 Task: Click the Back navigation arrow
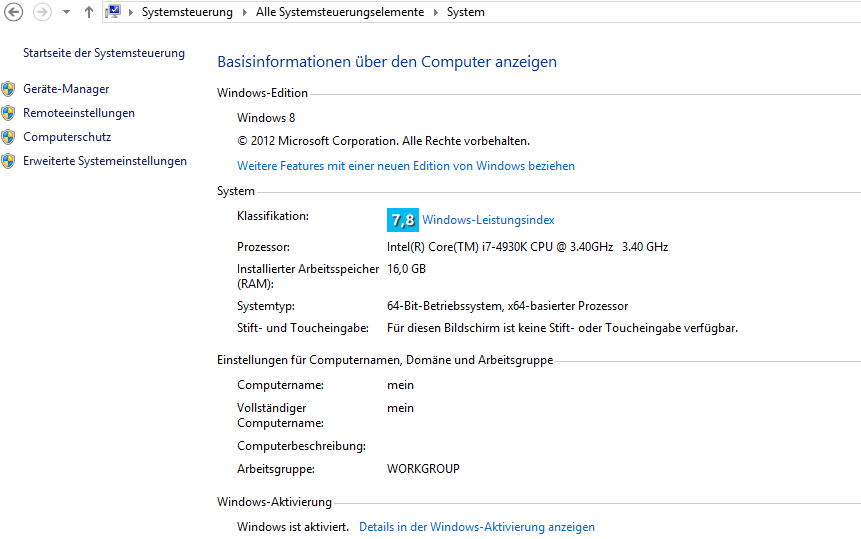[14, 12]
